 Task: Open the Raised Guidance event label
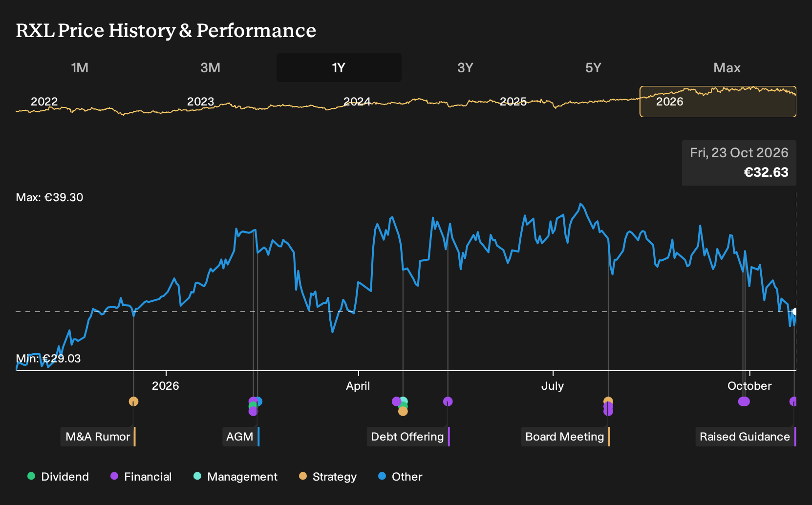point(746,437)
